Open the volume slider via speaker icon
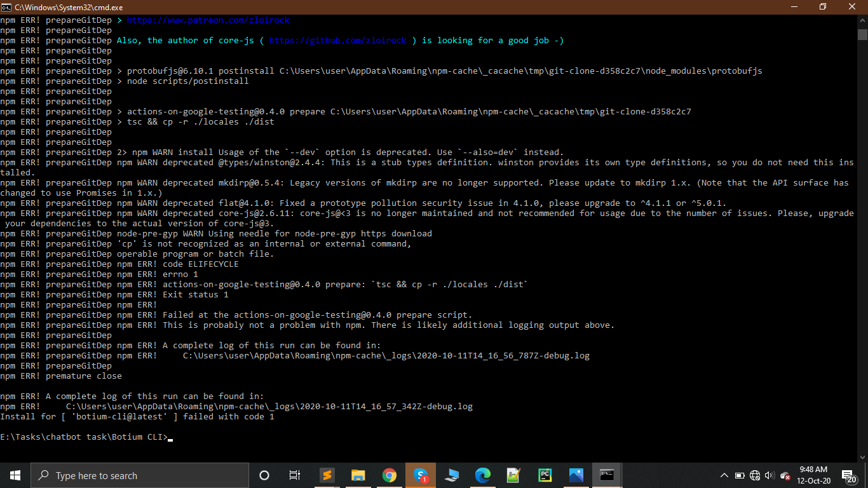The image size is (868, 488). tap(768, 475)
